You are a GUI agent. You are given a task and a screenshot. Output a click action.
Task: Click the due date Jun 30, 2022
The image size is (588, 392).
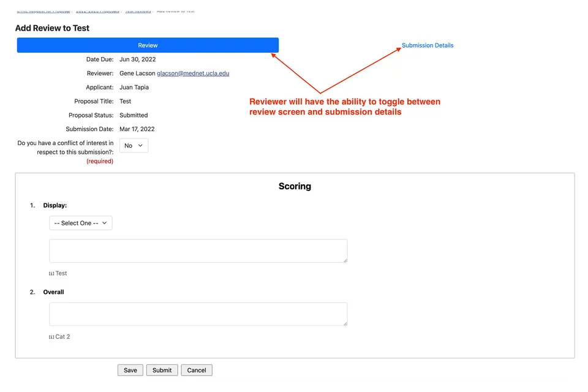pos(138,59)
